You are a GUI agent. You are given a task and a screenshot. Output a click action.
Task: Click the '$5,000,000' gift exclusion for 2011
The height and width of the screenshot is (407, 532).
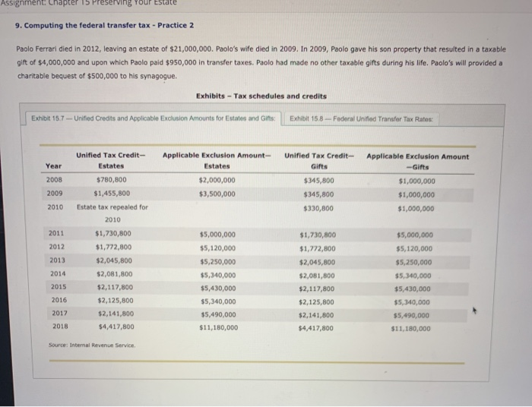click(415, 235)
